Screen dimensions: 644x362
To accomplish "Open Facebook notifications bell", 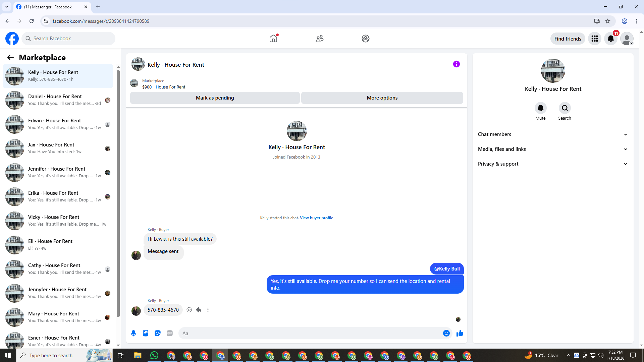I will [x=610, y=39].
